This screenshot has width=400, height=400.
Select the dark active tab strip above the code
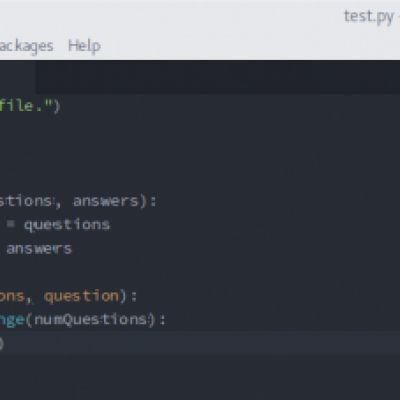click(218, 77)
